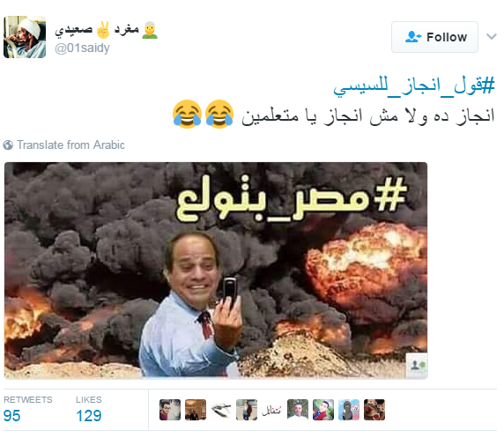
Task: Click the globe icon next to Translate
Action: pos(8,145)
